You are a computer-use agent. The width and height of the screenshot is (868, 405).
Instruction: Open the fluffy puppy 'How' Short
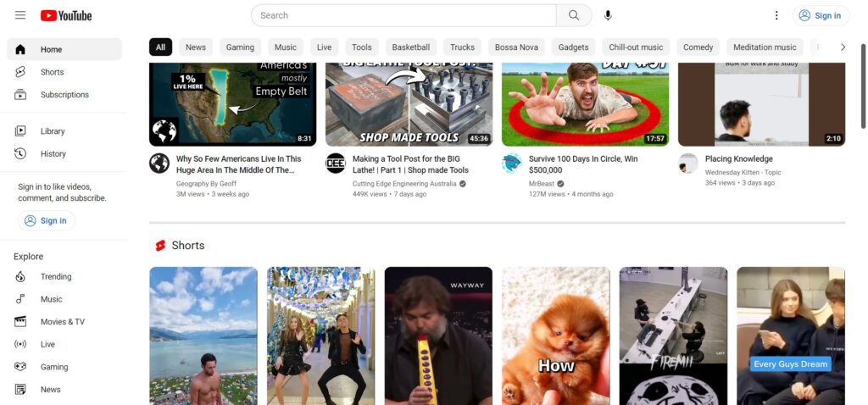tap(556, 336)
